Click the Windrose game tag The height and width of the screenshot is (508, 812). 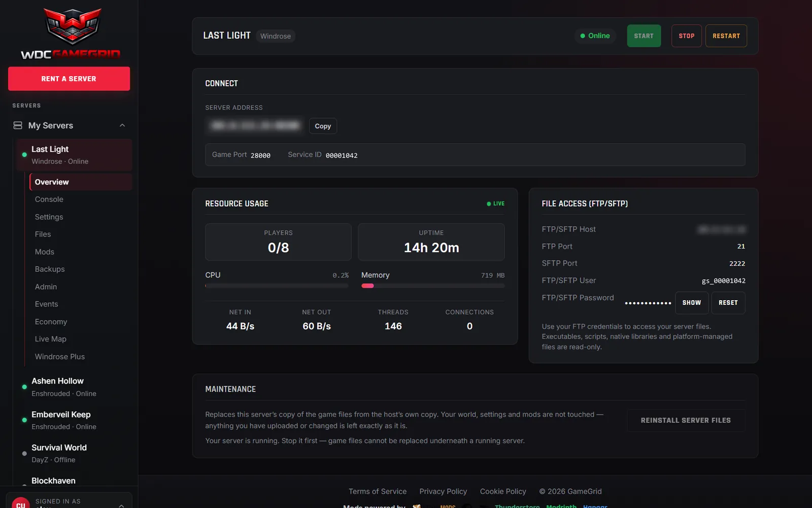276,36
